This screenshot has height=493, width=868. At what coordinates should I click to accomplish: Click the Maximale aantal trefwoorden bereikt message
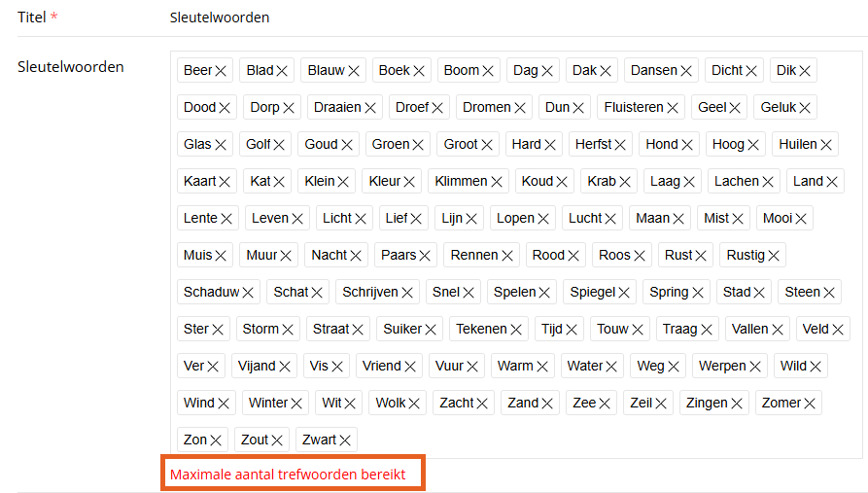(288, 475)
